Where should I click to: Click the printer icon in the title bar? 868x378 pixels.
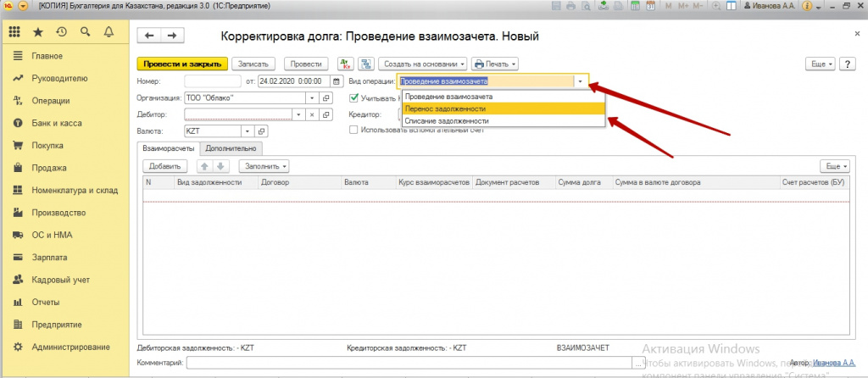571,6
